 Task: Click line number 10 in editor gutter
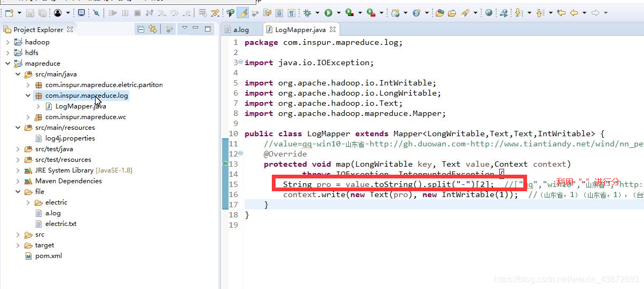pos(233,134)
